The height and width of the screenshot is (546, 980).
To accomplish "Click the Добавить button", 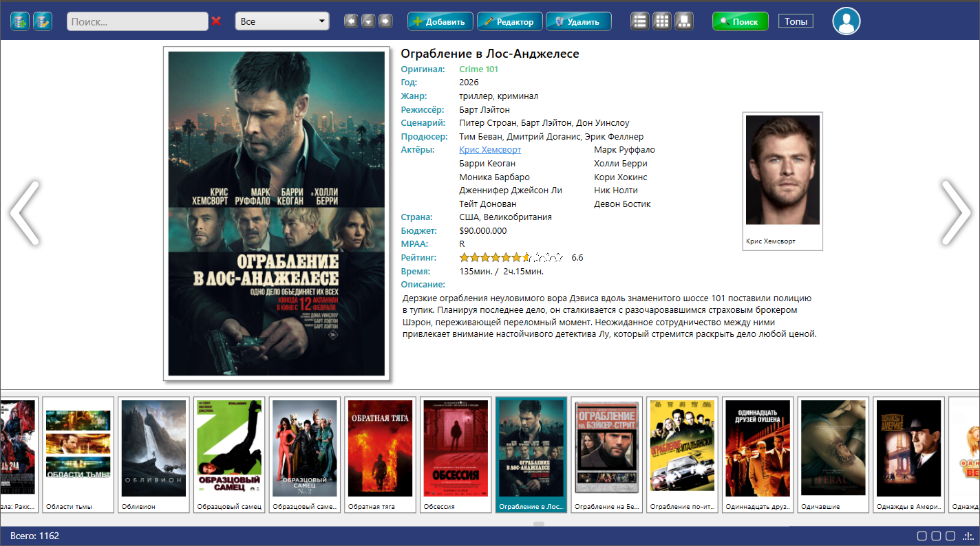I will pyautogui.click(x=440, y=21).
